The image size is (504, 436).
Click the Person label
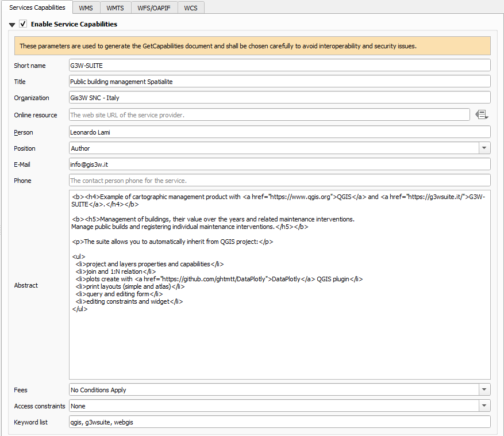click(x=23, y=132)
